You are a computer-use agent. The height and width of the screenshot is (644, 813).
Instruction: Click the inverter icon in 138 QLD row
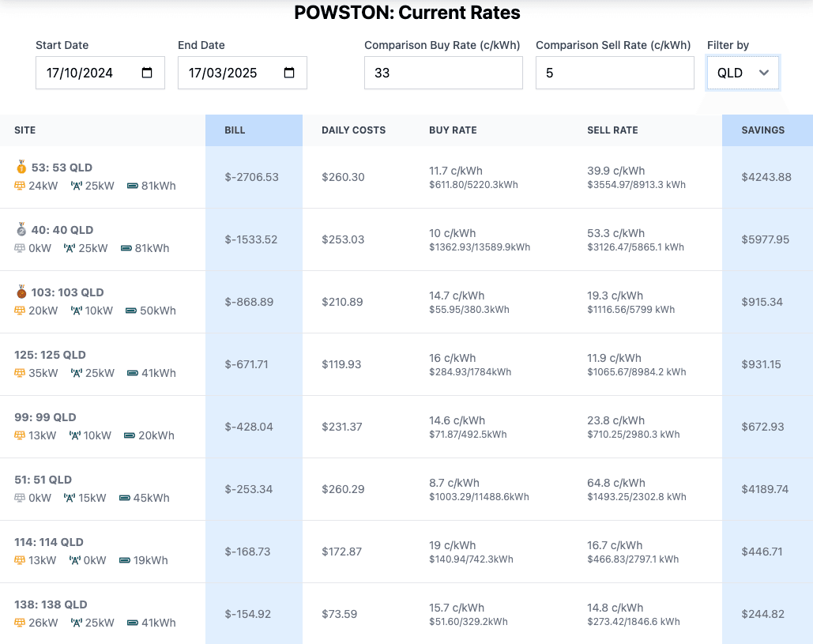click(76, 623)
